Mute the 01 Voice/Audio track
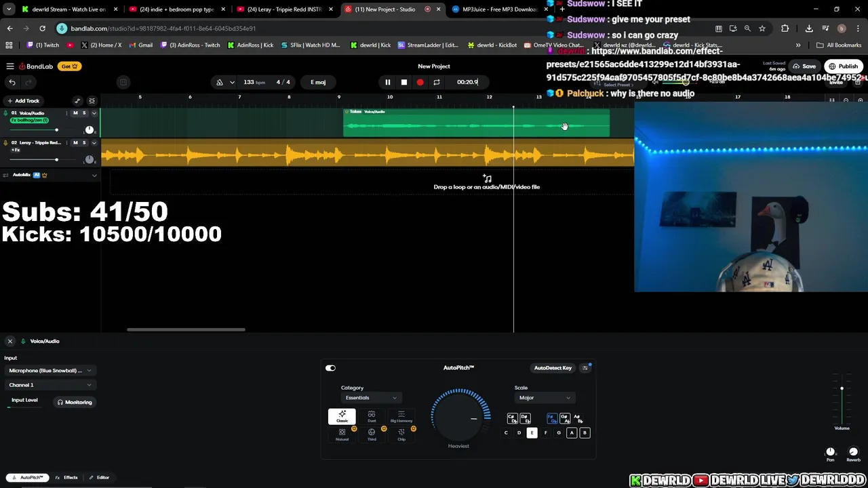Viewport: 868px width, 488px height. [75, 113]
